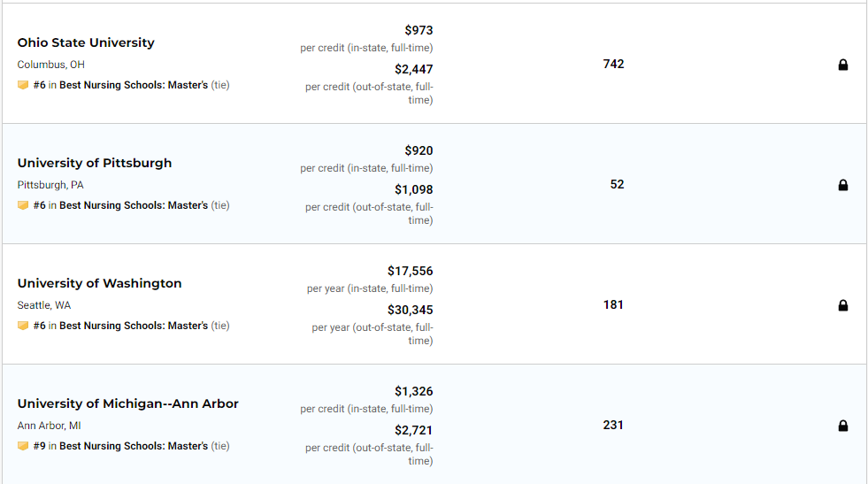Open Best Nursing Schools: Master's link under Washington

point(134,326)
